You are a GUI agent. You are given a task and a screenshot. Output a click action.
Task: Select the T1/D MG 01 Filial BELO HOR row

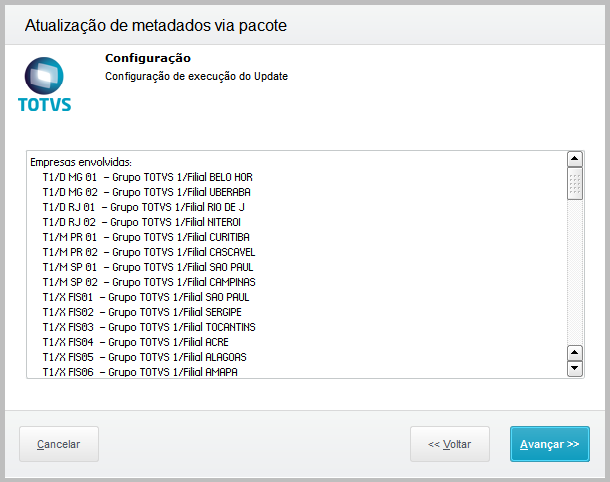tap(146, 177)
